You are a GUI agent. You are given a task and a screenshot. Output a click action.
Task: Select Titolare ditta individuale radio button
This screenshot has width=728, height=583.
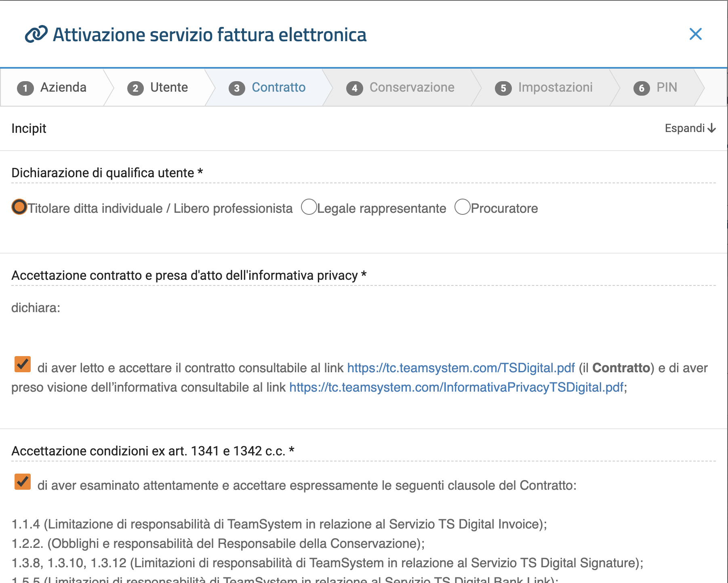pos(19,207)
